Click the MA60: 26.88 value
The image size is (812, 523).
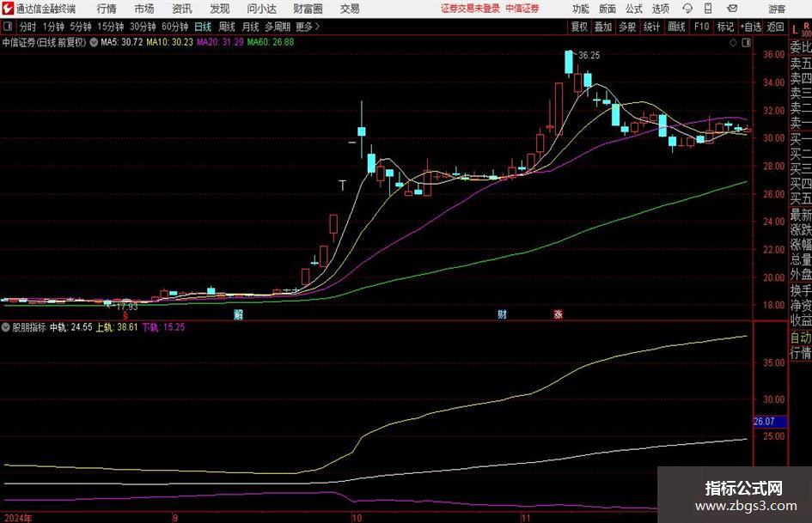pos(271,42)
